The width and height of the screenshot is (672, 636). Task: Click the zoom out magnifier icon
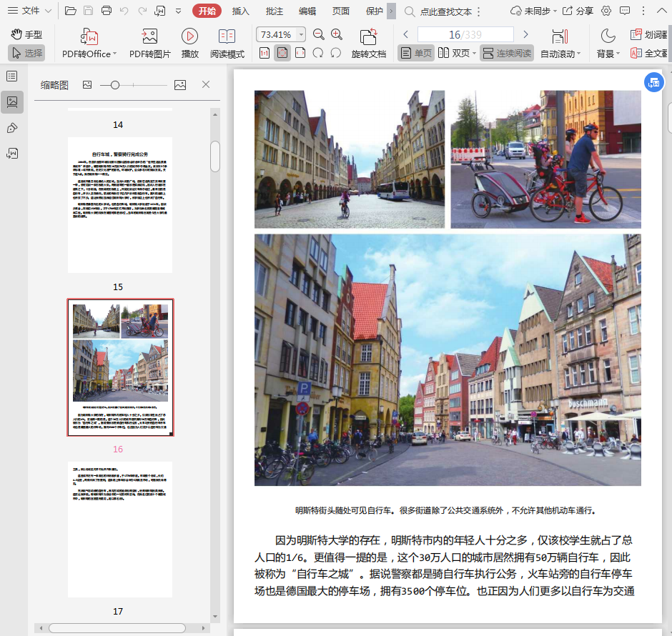(319, 34)
